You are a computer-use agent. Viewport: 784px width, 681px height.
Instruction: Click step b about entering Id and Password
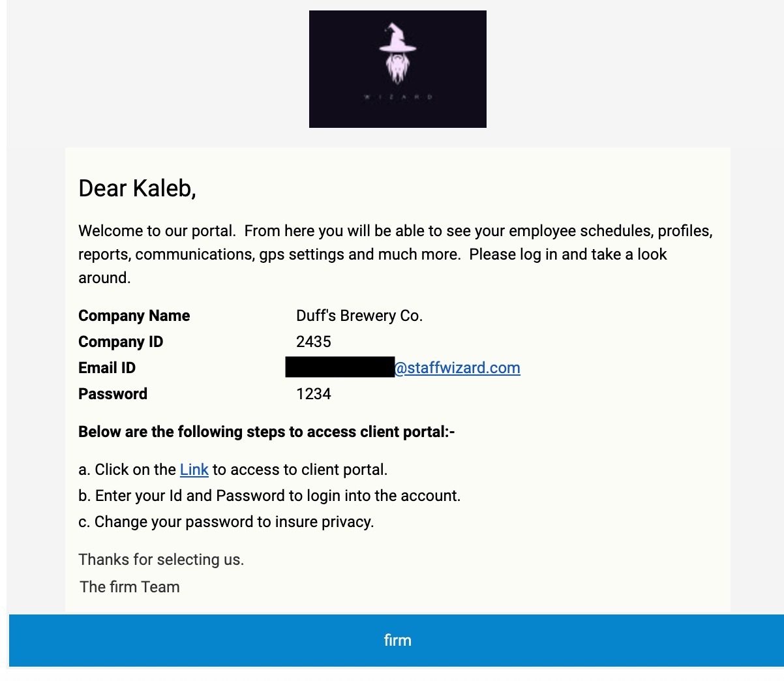coord(269,496)
